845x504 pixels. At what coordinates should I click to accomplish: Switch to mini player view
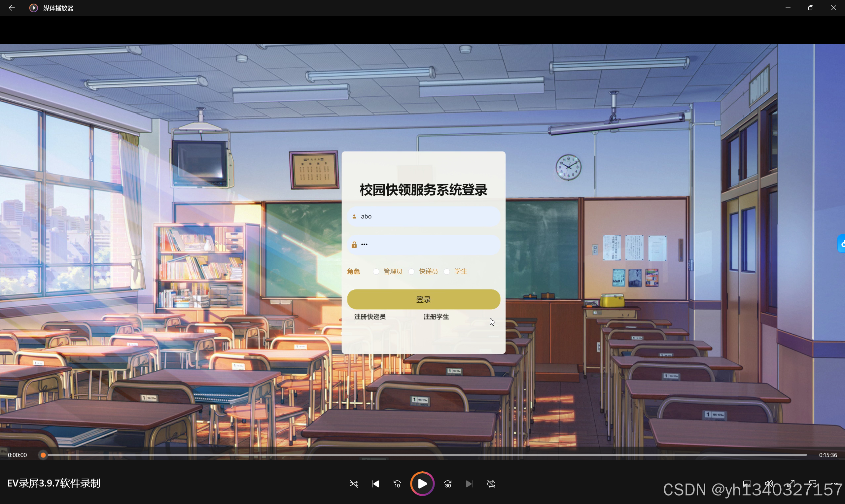pos(813,484)
